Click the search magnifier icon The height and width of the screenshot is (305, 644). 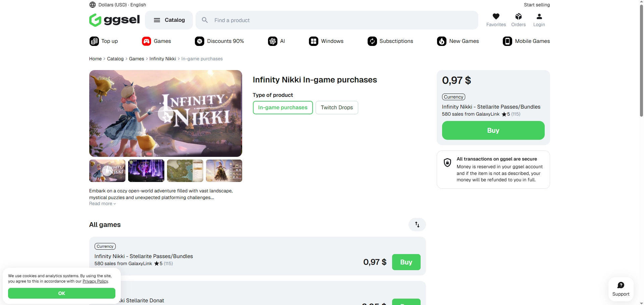pyautogui.click(x=205, y=20)
